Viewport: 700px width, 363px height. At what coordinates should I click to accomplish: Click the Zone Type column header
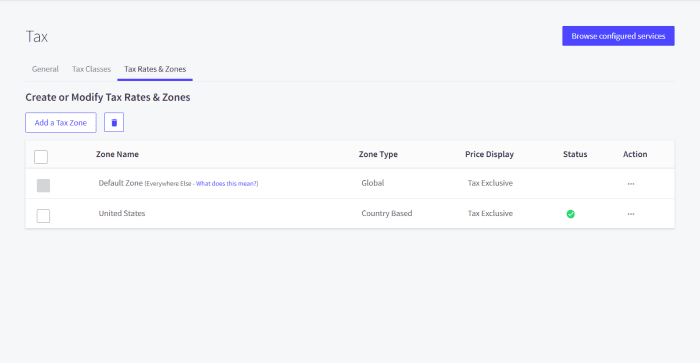click(378, 154)
